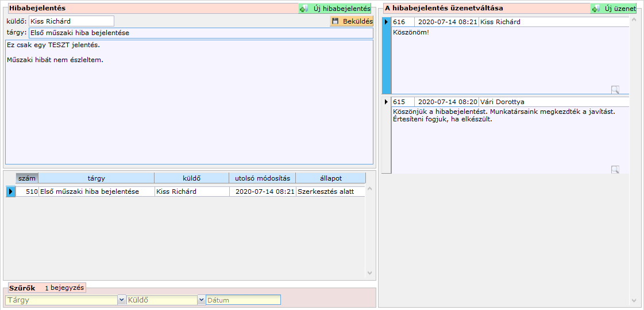Open magnifier icon of message 615

point(615,169)
